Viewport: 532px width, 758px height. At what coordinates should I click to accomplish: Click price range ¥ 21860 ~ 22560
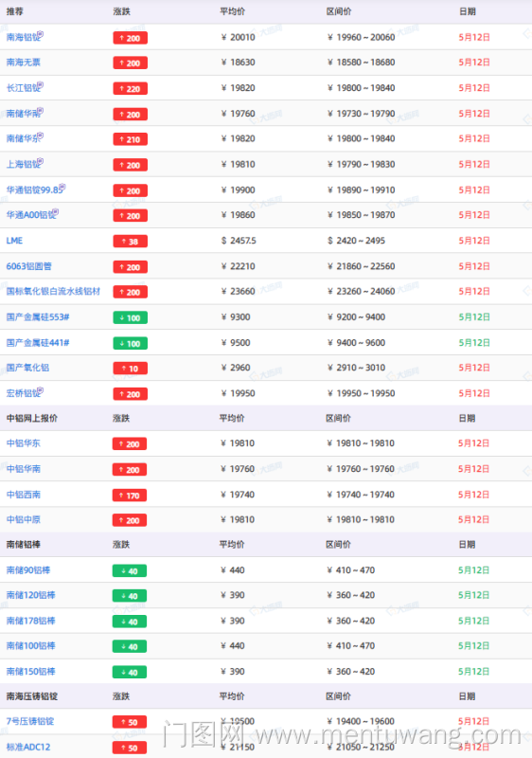361,266
